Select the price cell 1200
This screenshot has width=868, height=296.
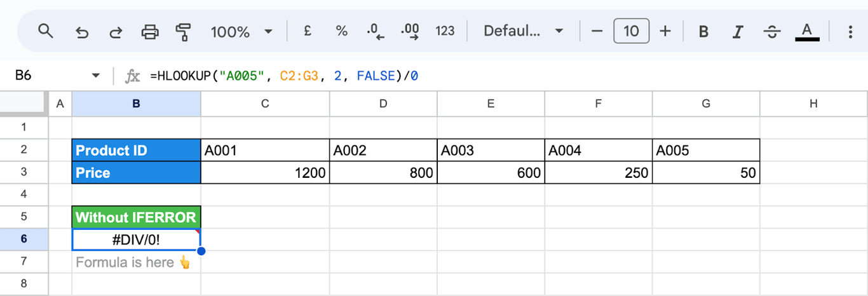pos(265,172)
